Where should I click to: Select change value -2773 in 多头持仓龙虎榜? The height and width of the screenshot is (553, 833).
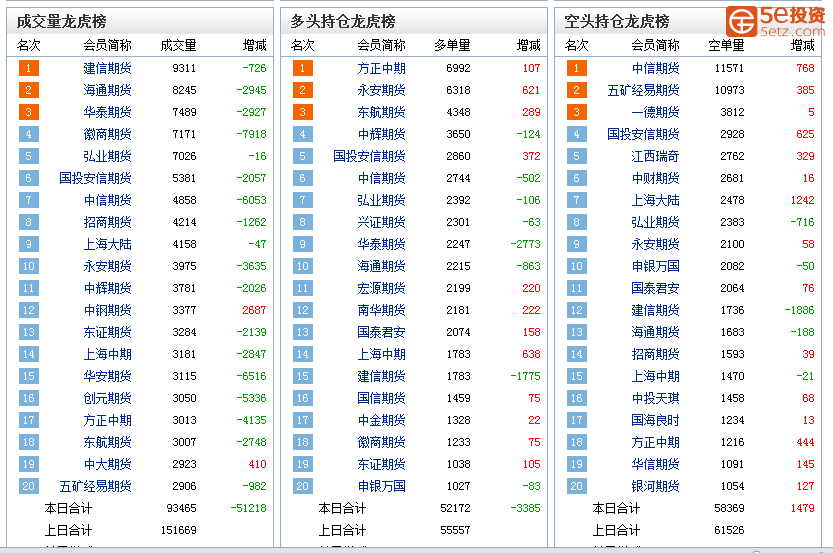[x=525, y=244]
